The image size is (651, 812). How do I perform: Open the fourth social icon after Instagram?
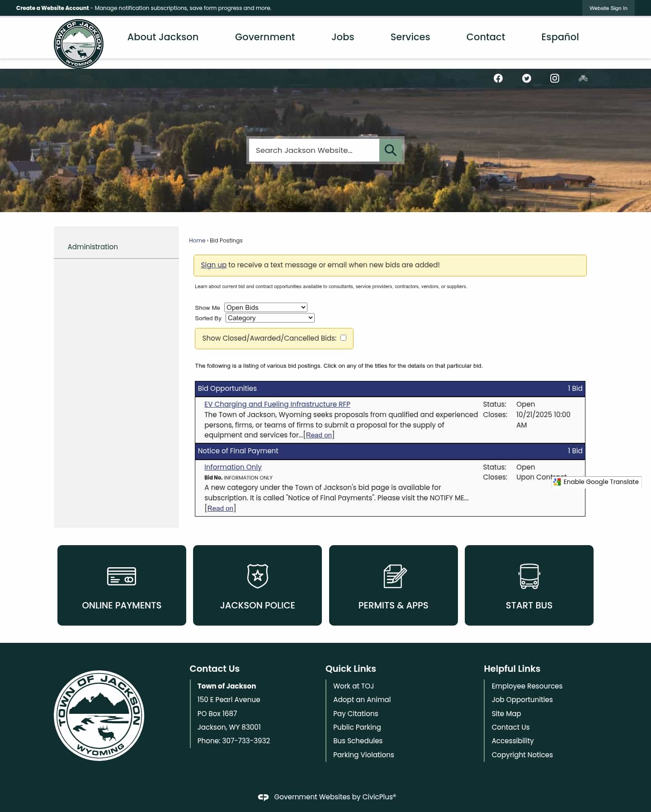(583, 78)
